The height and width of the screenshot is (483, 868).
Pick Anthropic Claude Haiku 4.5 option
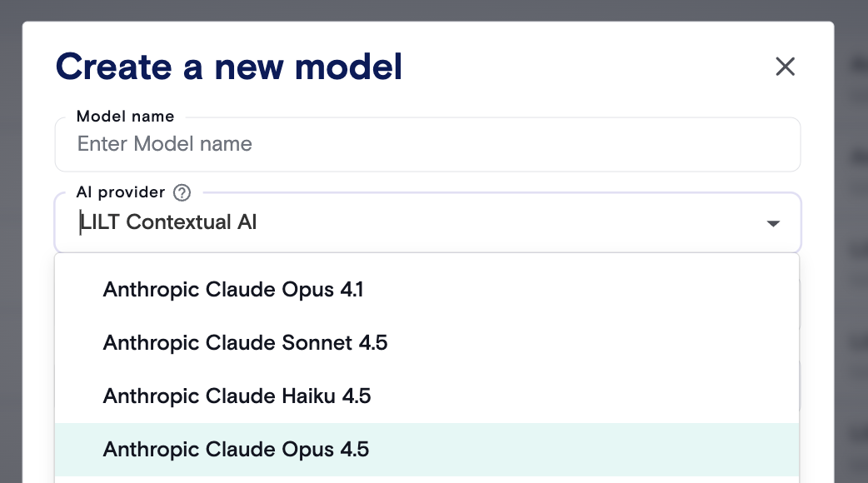pos(237,396)
